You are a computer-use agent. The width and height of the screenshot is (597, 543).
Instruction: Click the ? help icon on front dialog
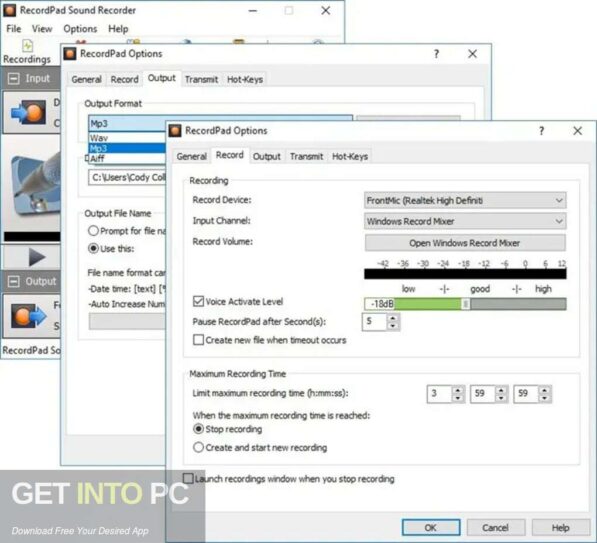point(541,131)
